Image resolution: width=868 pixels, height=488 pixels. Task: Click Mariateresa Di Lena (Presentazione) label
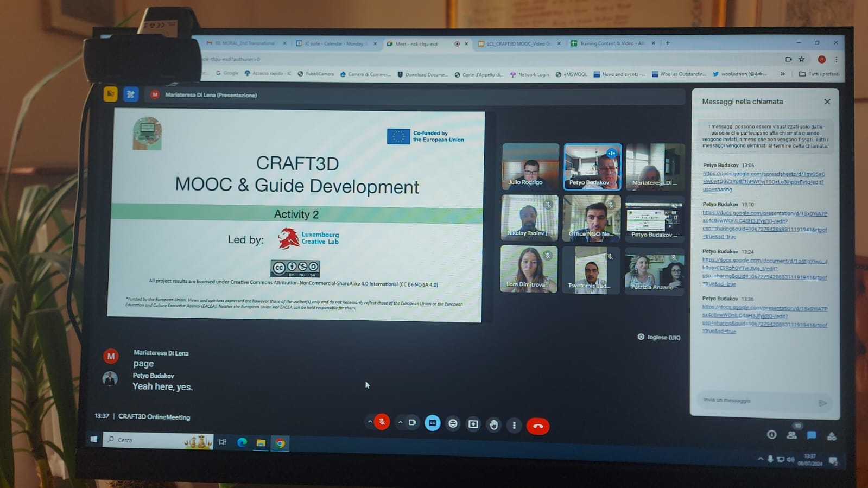pos(211,95)
